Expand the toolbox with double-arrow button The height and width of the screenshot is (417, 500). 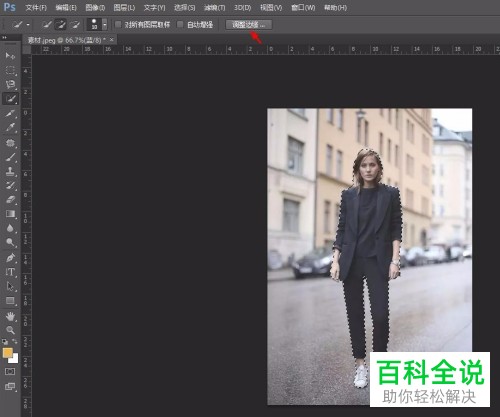coord(4,38)
